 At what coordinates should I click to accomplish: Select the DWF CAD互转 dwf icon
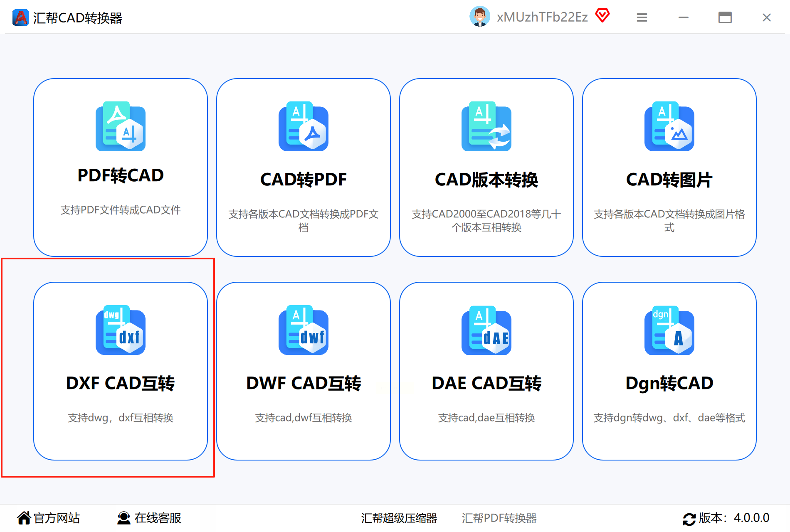(x=304, y=330)
